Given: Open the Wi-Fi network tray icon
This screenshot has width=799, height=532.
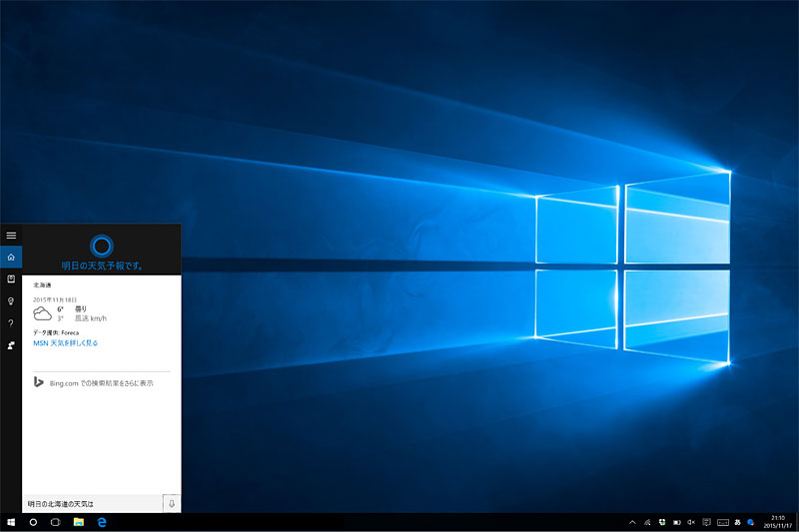Looking at the screenshot, I should (647, 522).
